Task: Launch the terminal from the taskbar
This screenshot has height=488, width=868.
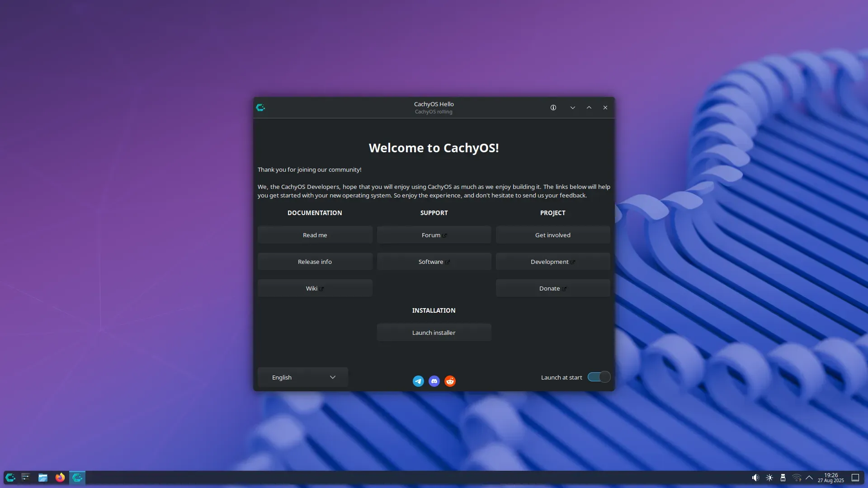Action: 26,478
